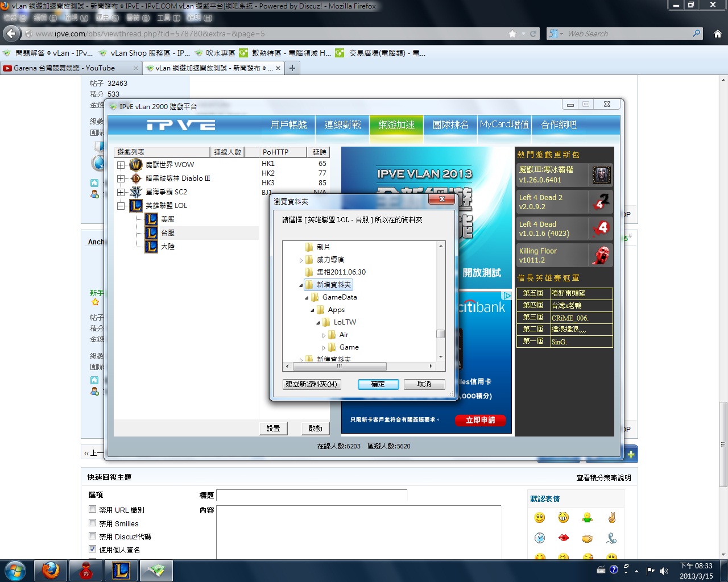Viewport: 728px width, 582px height.
Task: Expand the Game folder arrow
Action: point(324,348)
